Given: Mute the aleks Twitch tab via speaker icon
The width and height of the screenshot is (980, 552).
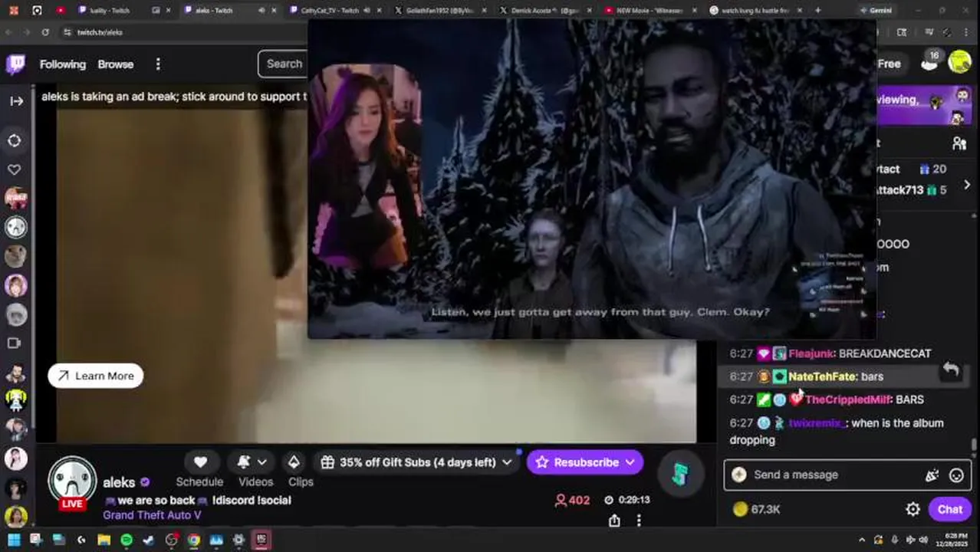Looking at the screenshot, I should coord(261,11).
